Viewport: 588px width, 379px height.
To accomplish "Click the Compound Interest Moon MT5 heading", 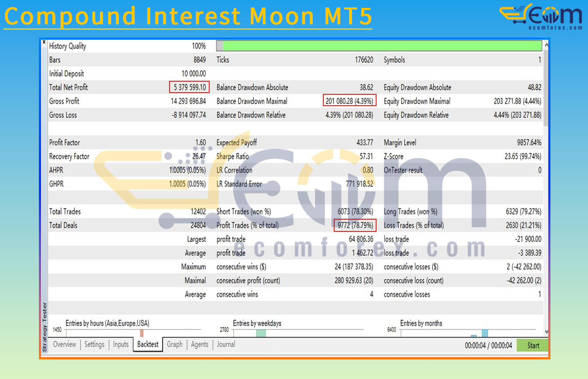I will tap(188, 16).
